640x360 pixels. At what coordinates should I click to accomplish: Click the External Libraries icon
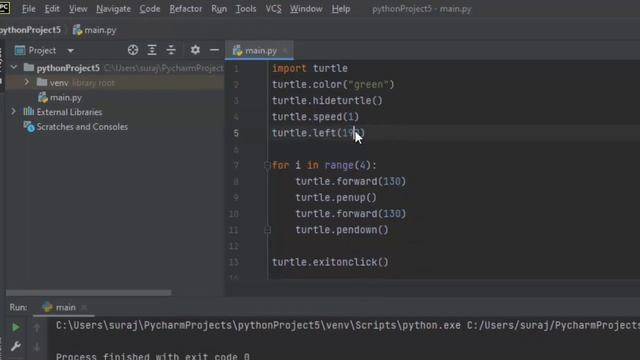(29, 111)
